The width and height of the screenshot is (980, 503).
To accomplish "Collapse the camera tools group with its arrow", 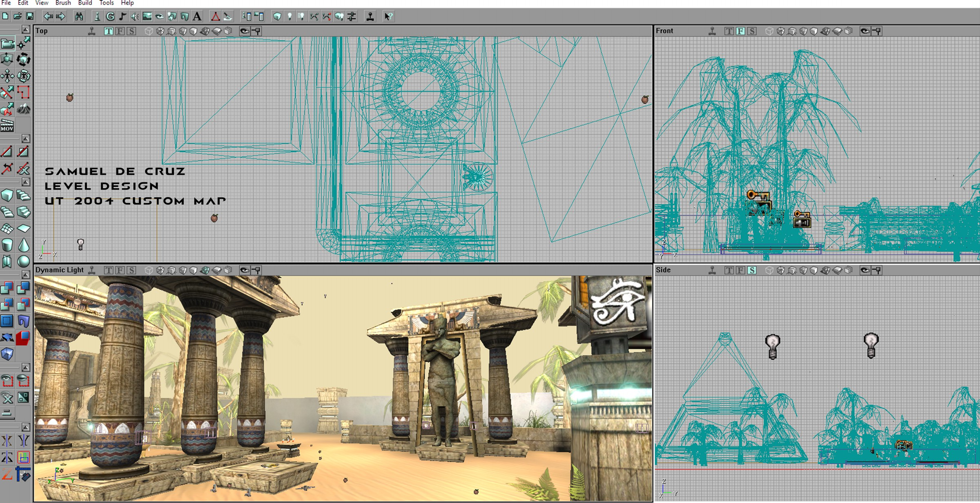I will 25,28.
